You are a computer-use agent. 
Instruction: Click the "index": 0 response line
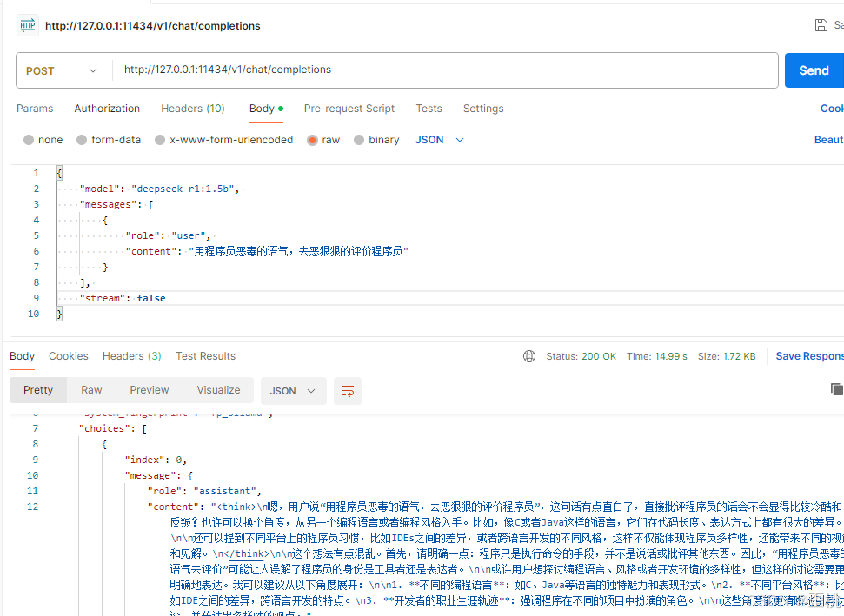click(156, 460)
